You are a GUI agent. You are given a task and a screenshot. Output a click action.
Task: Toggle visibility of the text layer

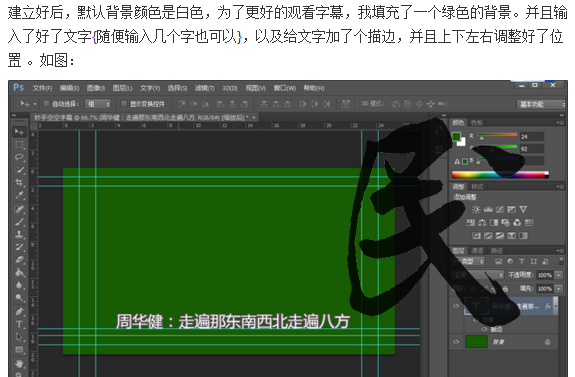pyautogui.click(x=456, y=306)
